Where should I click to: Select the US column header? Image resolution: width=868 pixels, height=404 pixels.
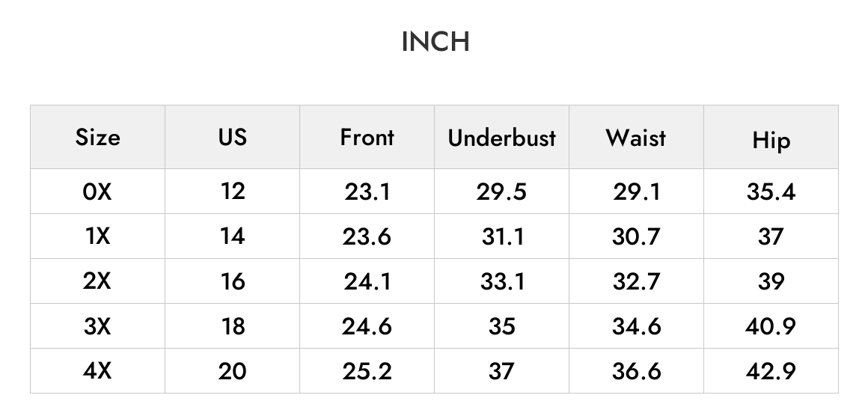tap(233, 137)
